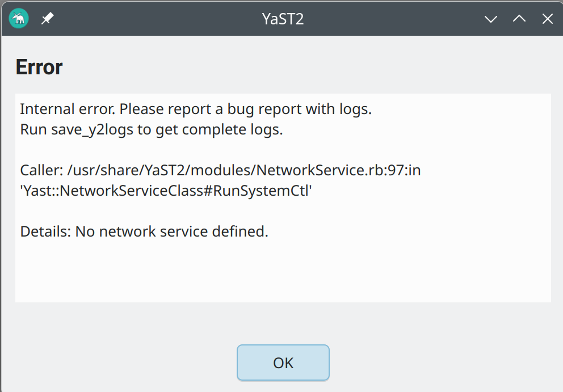Close the YaST2 dialog with X
The width and height of the screenshot is (563, 392).
(x=547, y=19)
